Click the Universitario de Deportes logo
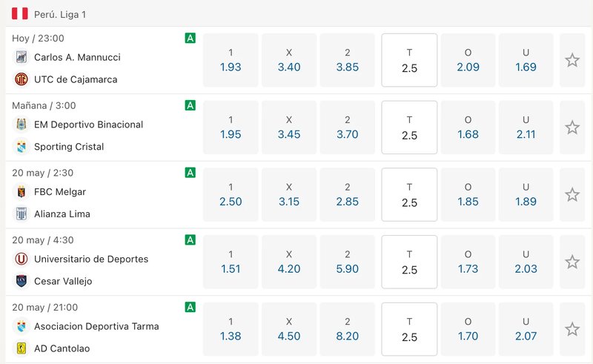Viewport: 593px width, 364px height. (21, 259)
